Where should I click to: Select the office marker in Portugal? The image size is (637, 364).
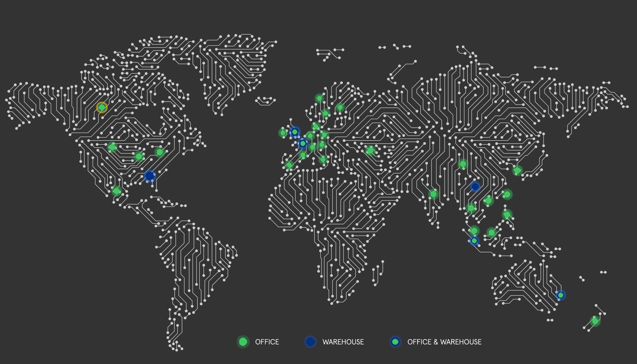coord(289,165)
